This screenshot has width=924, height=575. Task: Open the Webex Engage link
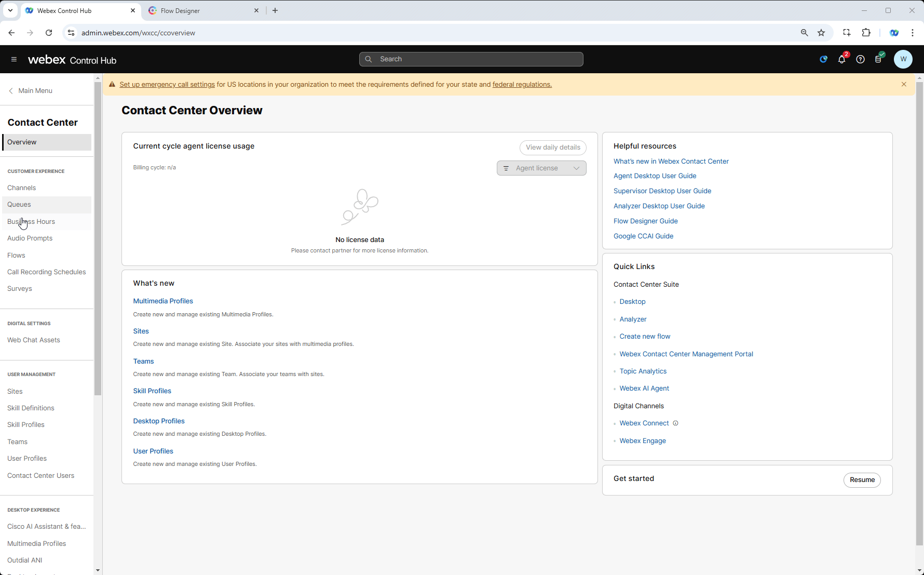643,441
